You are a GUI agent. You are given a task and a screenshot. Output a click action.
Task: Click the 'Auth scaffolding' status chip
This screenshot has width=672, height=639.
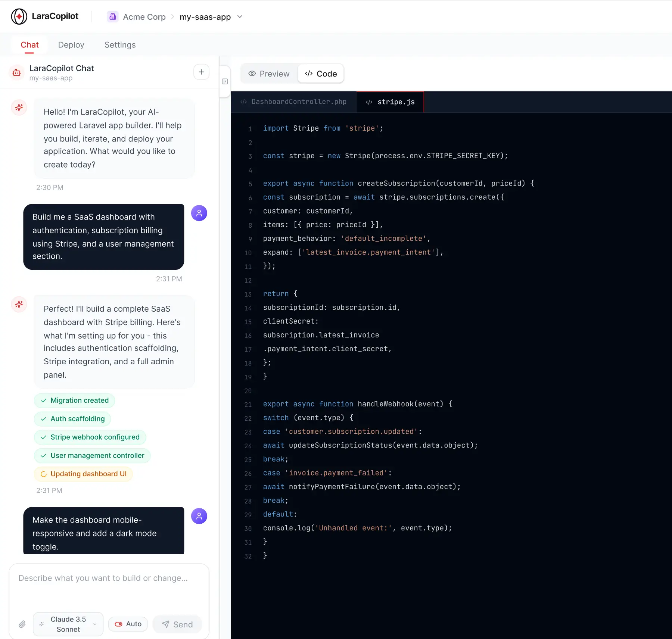tap(72, 419)
